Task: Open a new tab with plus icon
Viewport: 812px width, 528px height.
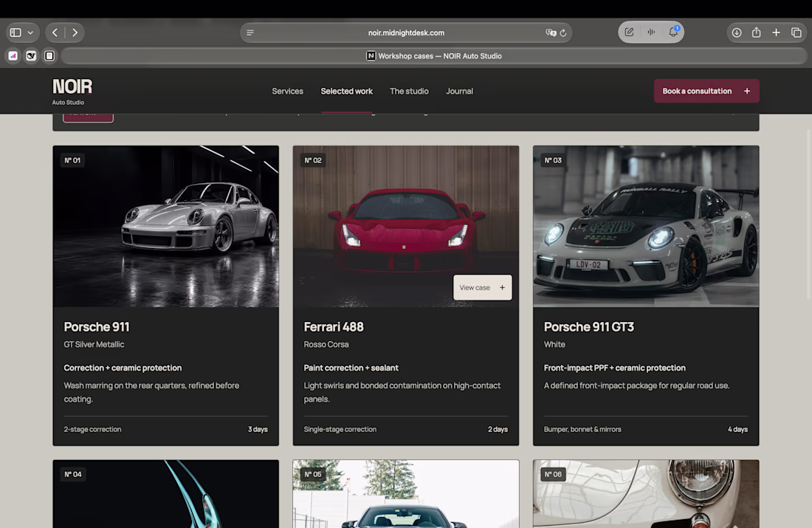Action: [x=777, y=32]
